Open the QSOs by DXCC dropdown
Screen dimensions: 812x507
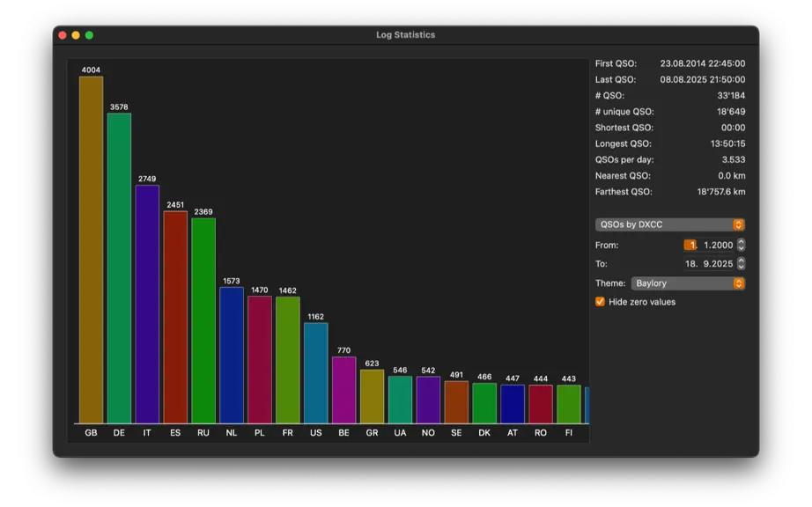pos(669,224)
